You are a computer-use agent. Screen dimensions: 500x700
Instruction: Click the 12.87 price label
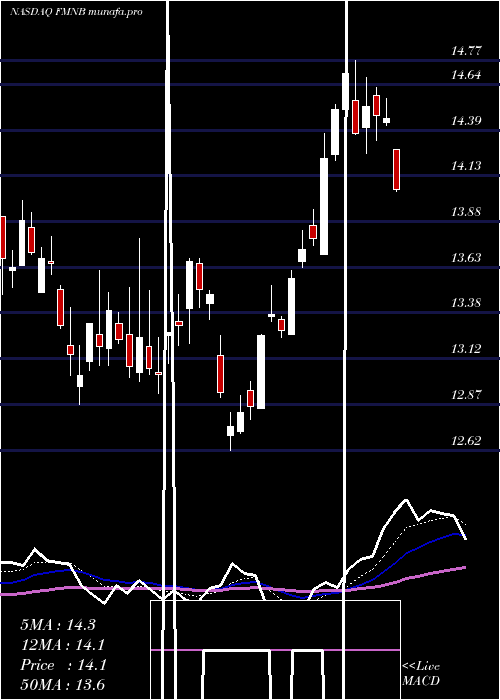point(466,395)
